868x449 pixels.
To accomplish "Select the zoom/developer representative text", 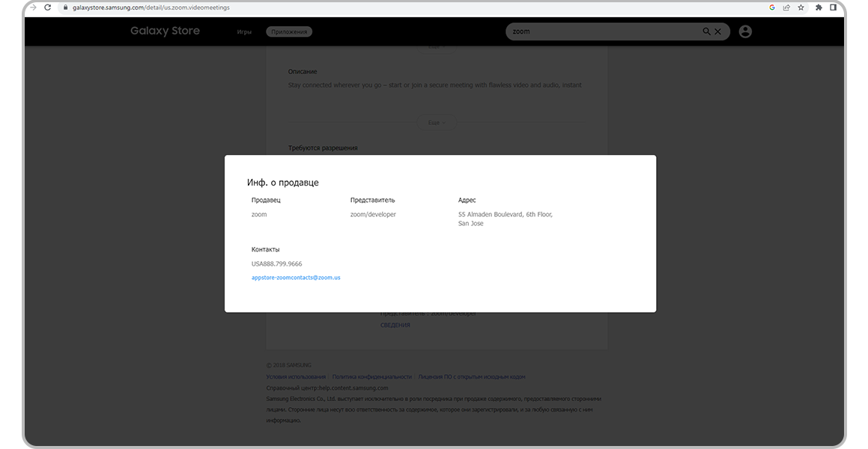I will click(x=373, y=215).
